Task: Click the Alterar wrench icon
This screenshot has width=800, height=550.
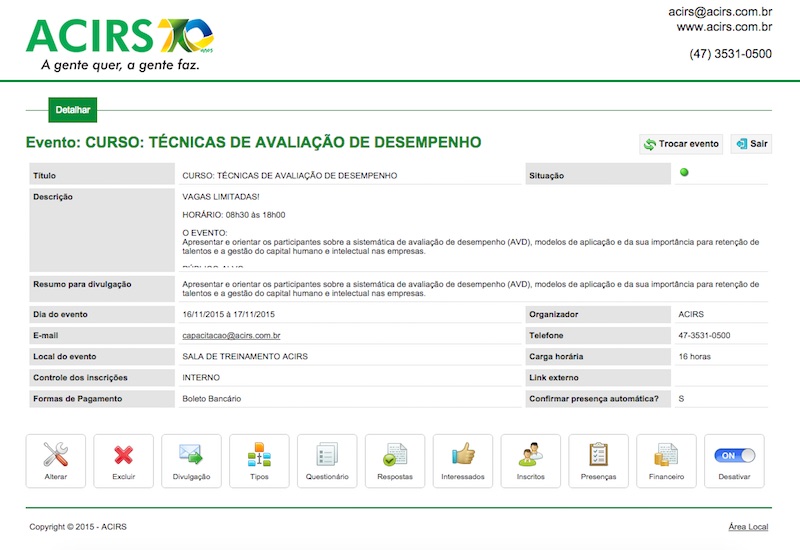Action: pos(56,456)
